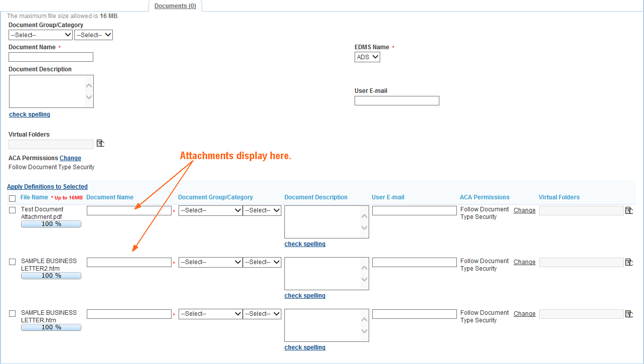This screenshot has height=364, width=644.
Task: Check the Test Document Attachment.pdf checkbox
Action: [x=13, y=210]
